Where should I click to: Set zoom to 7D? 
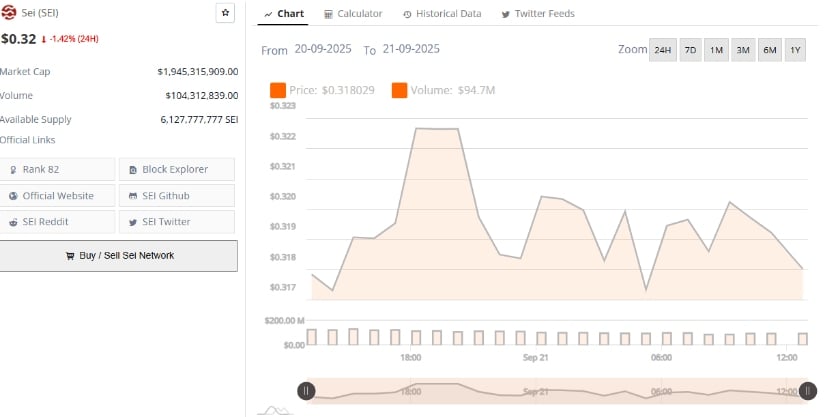point(690,50)
